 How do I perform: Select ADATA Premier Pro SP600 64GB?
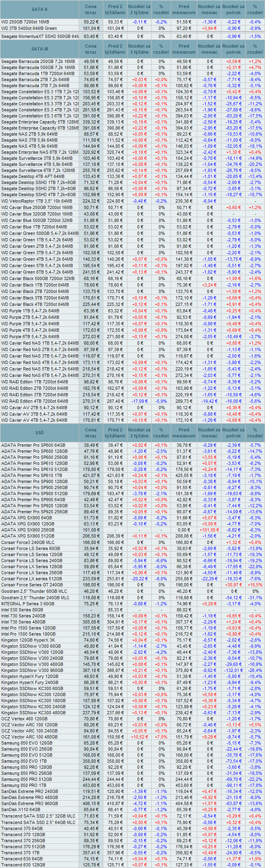(33, 445)
